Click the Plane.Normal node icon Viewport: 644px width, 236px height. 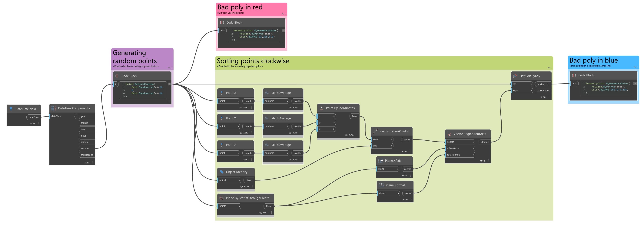(381, 185)
